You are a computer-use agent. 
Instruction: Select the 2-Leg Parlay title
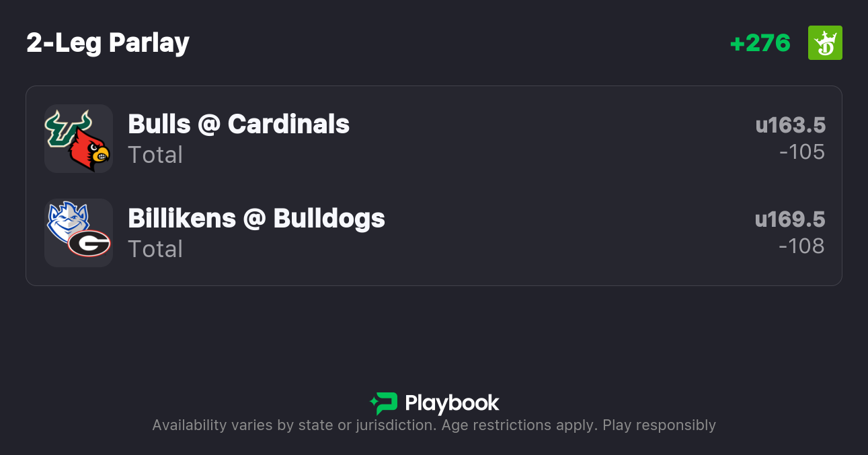coord(108,43)
